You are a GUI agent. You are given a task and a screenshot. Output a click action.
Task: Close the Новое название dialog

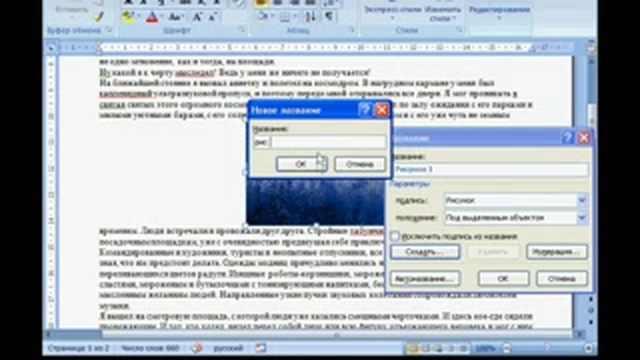point(382,110)
